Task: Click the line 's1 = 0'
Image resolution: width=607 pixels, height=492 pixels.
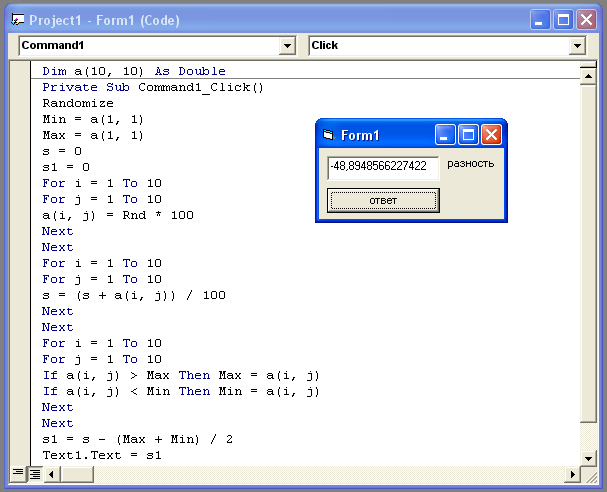Action: tap(66, 167)
